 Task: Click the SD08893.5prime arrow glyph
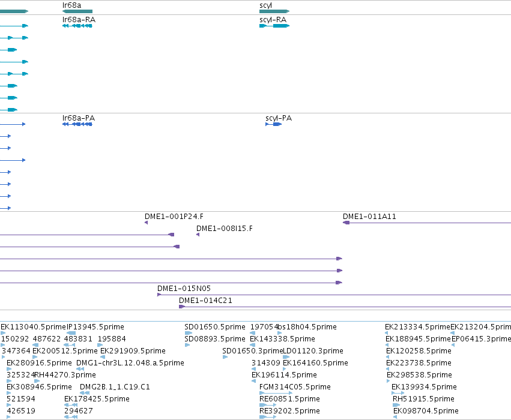(187, 345)
